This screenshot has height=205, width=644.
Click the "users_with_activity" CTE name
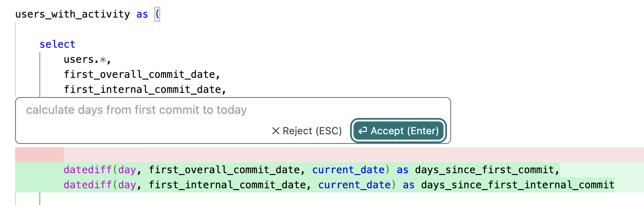[x=73, y=14]
